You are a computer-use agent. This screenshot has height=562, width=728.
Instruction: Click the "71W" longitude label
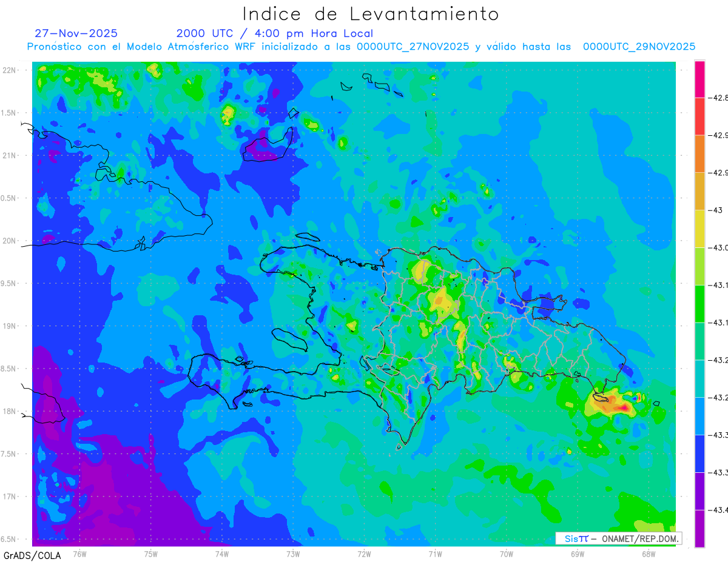[x=435, y=554]
